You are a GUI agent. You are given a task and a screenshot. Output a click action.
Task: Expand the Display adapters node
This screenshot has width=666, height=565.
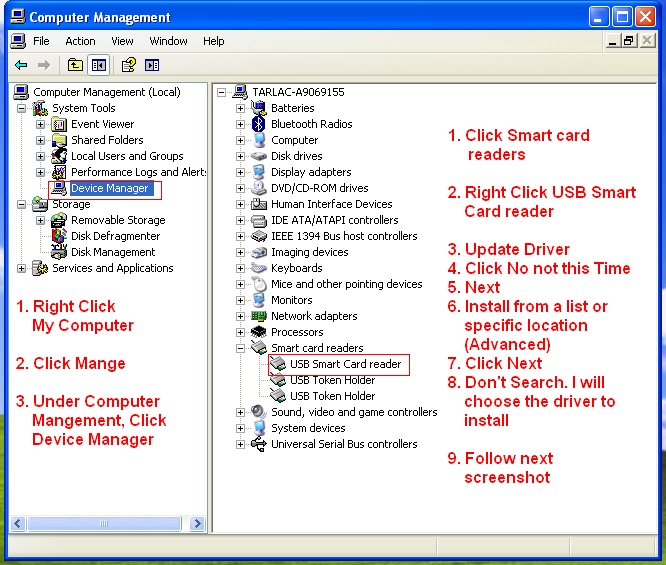pos(240,172)
